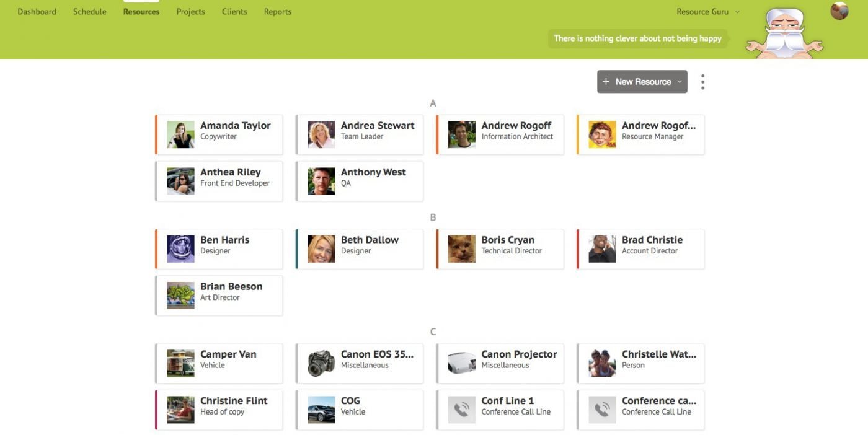The height and width of the screenshot is (435, 868).
Task: Click Beth Dallow's teal color bar
Action: tap(297, 249)
